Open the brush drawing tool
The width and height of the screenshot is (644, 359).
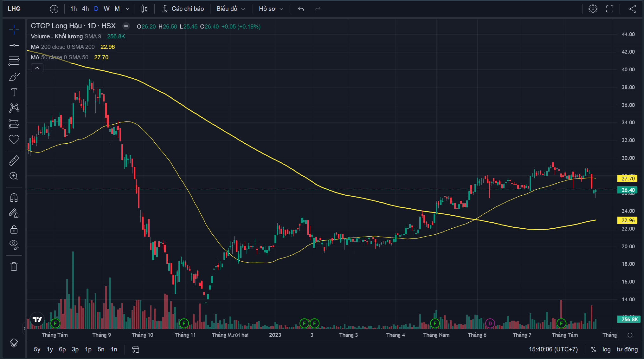(x=14, y=77)
